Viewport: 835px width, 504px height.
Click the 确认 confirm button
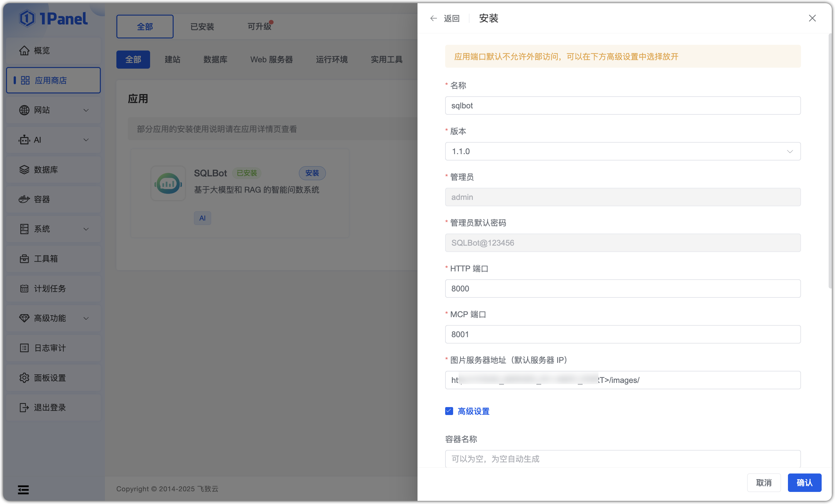pos(804,483)
